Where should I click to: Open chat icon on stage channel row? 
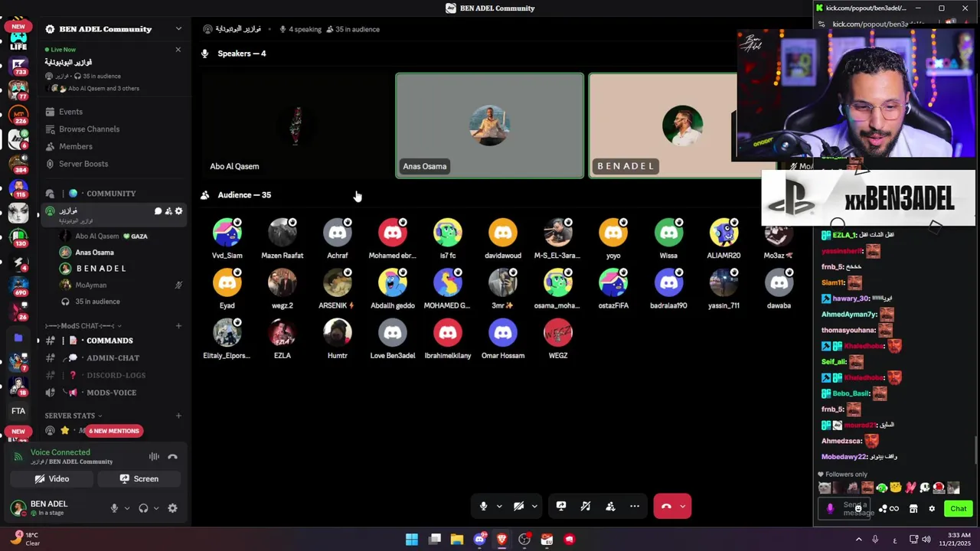158,211
